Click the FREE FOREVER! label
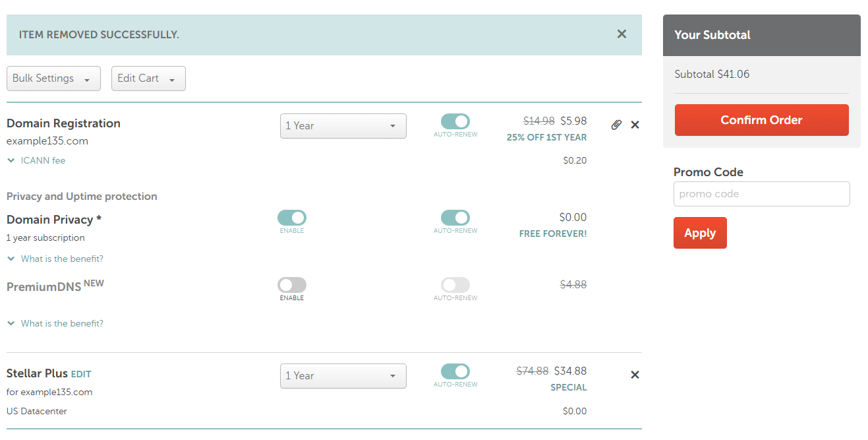This screenshot has width=868, height=440. 553,234
